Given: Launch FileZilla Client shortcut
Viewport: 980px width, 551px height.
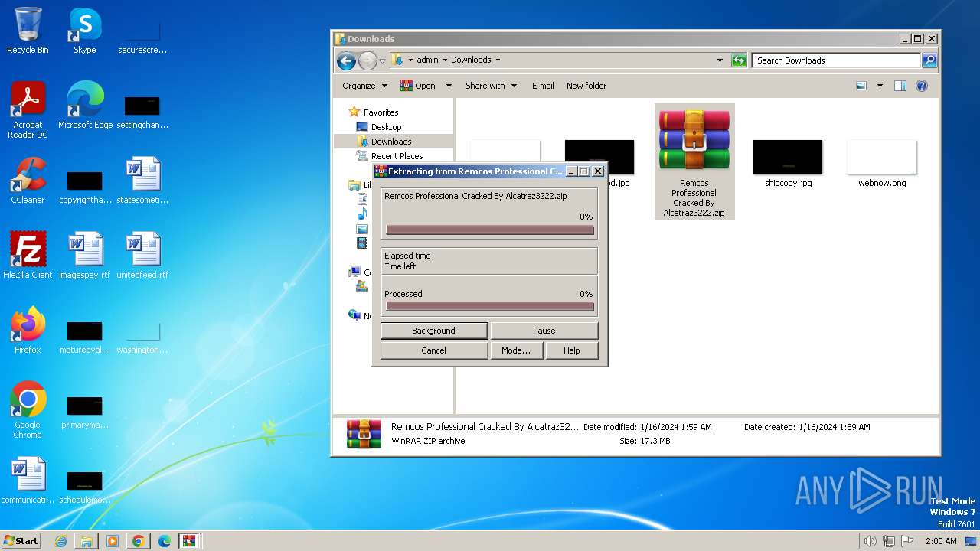Looking at the screenshot, I should coord(28,256).
